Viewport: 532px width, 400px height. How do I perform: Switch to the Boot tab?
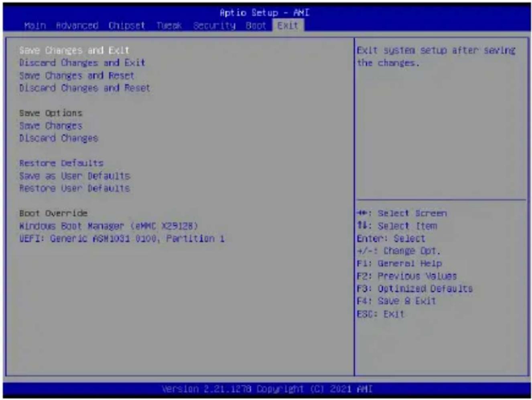[256, 26]
